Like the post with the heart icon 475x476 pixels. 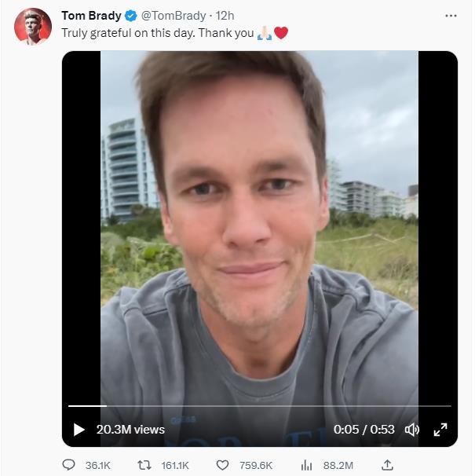pos(223,465)
